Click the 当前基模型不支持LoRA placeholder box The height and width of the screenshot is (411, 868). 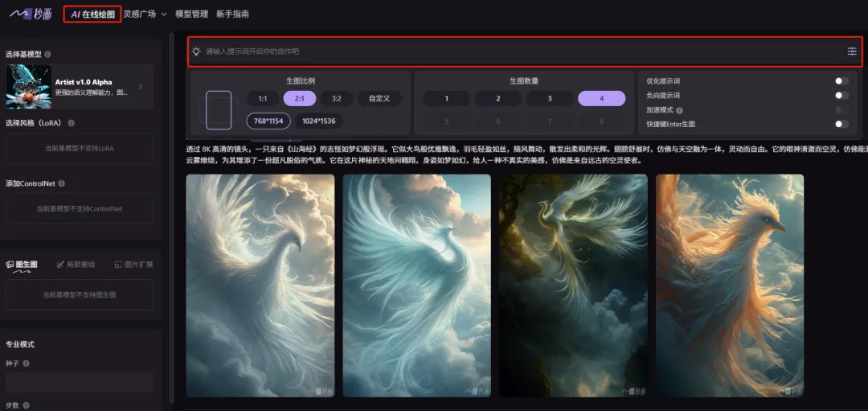click(x=79, y=148)
